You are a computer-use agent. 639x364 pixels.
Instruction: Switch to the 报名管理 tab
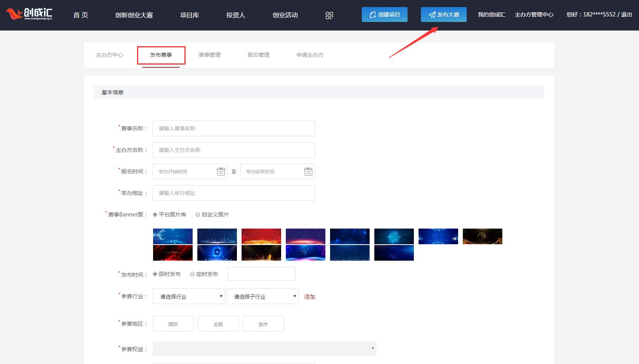(258, 55)
